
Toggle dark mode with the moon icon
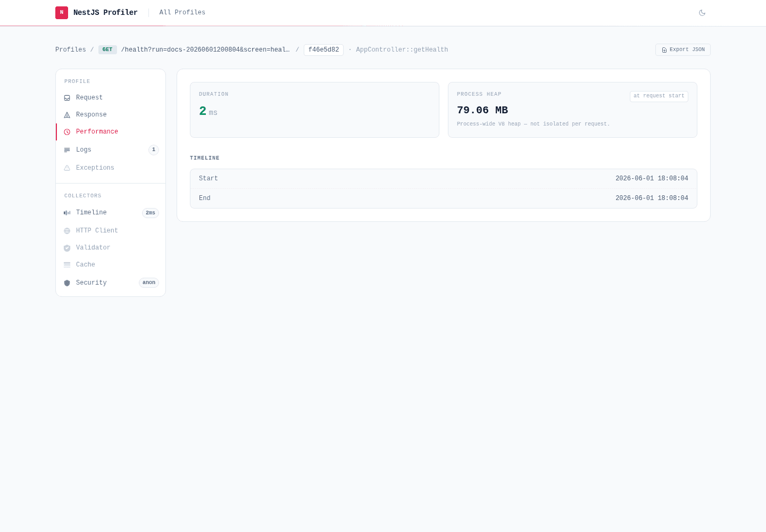(702, 13)
